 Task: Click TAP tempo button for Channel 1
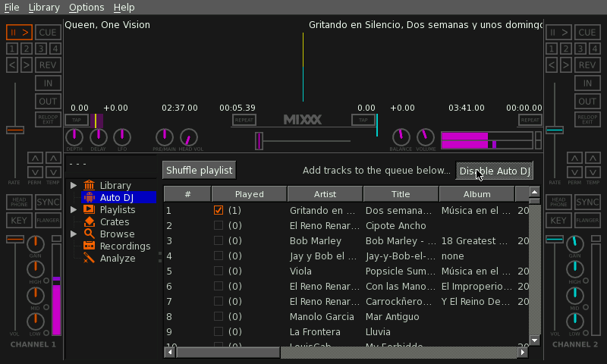(77, 120)
